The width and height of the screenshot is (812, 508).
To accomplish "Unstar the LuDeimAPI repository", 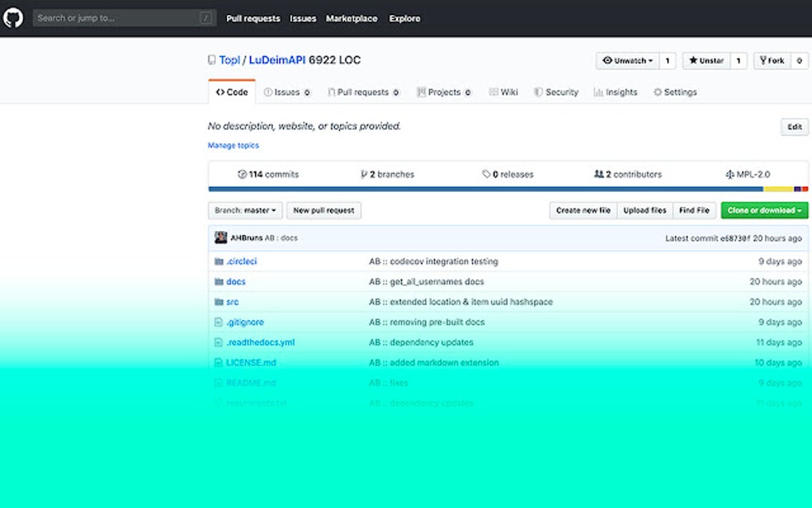I will click(x=706, y=60).
